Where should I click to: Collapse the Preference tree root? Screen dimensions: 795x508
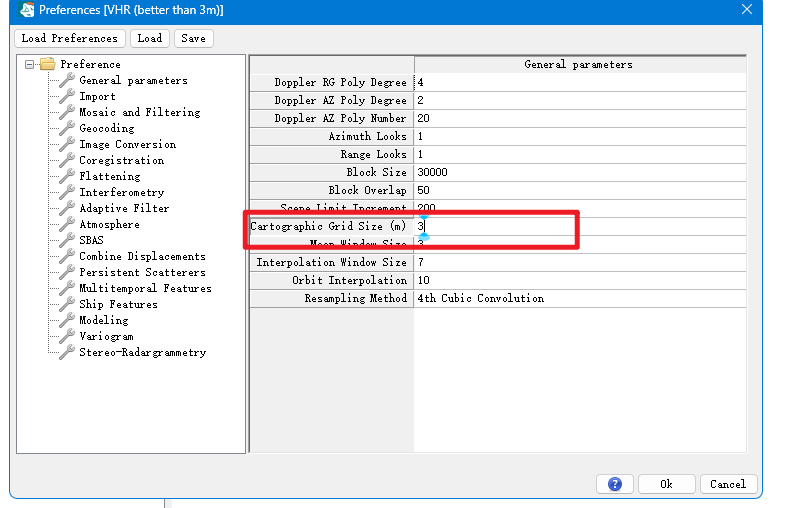click(x=29, y=64)
